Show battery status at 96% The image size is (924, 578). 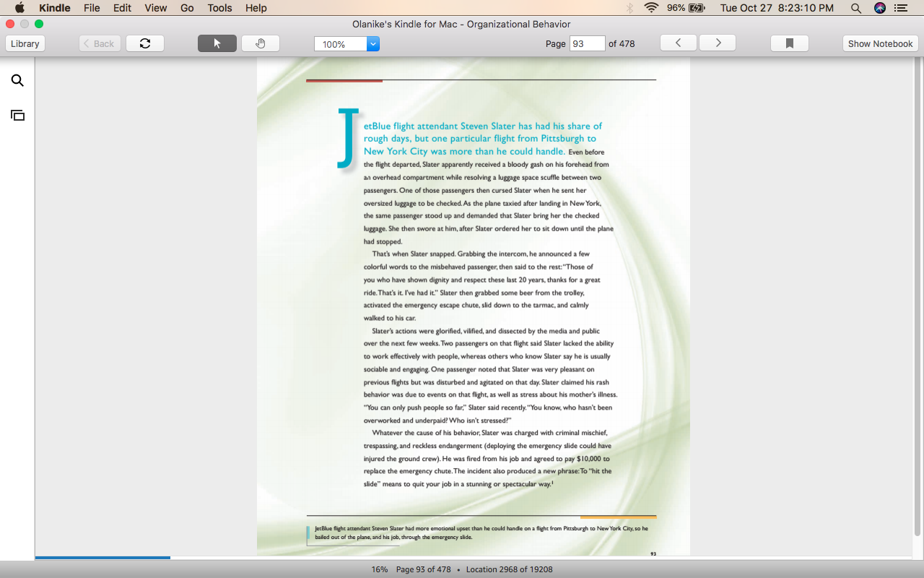[686, 8]
